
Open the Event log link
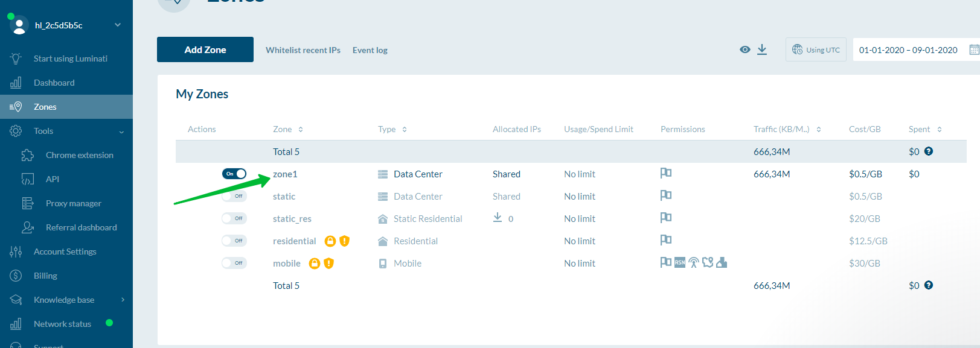click(370, 50)
